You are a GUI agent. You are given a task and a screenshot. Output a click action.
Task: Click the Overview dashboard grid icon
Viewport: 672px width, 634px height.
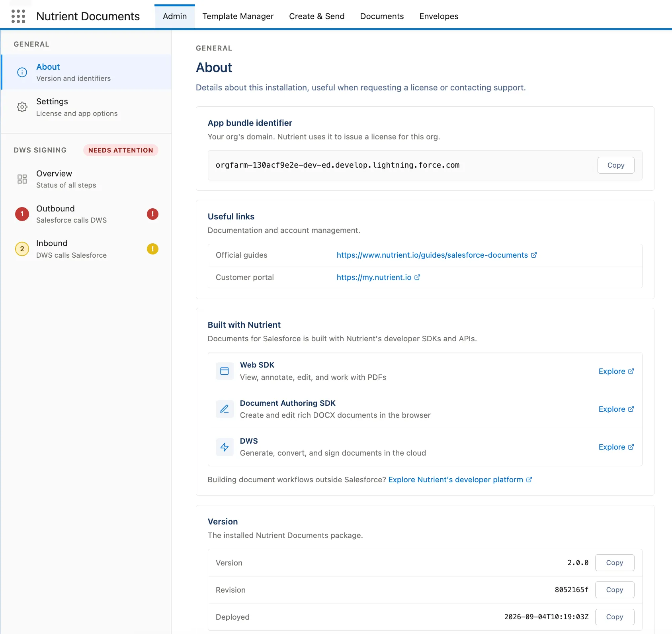(x=22, y=179)
